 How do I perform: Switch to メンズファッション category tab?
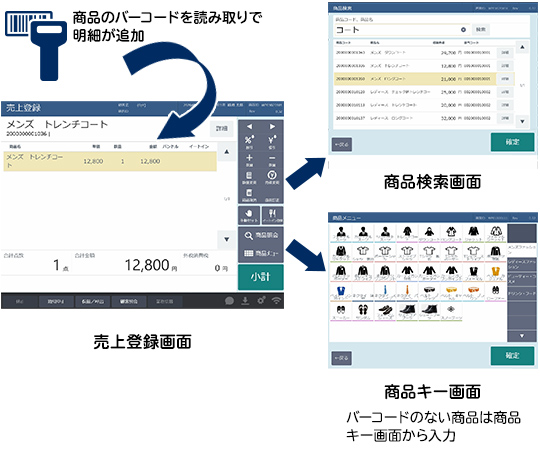[x=521, y=249]
